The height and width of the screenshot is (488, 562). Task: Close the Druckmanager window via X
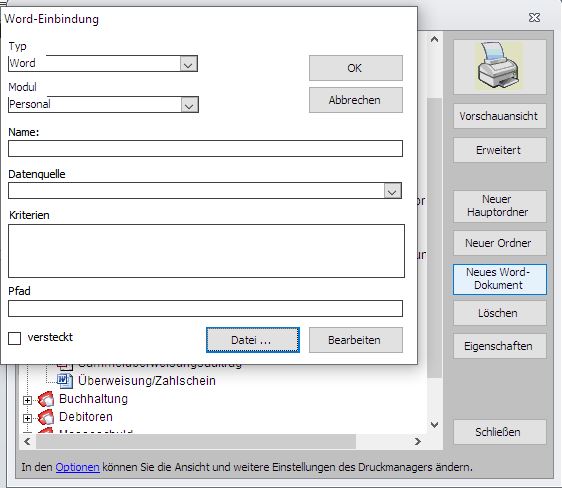click(x=534, y=18)
